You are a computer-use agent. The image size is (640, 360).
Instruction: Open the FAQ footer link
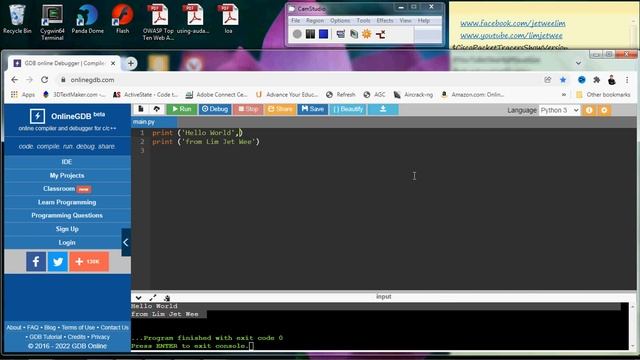point(33,327)
